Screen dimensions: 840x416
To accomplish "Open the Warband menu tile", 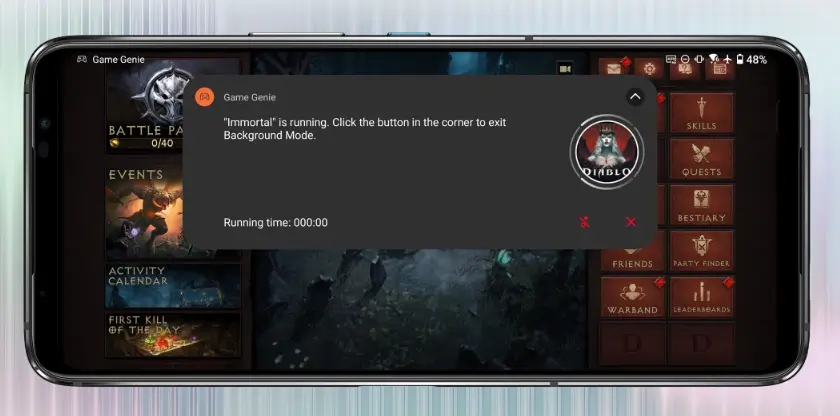I will click(633, 297).
